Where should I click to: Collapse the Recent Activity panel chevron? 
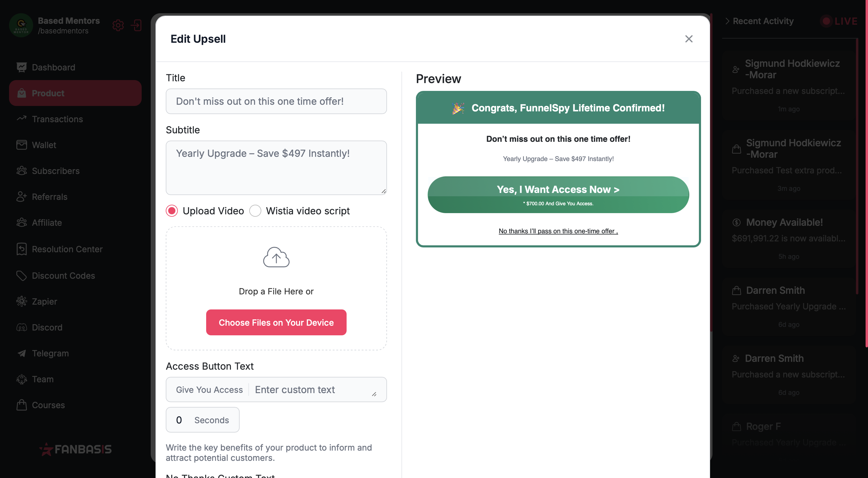pyautogui.click(x=727, y=21)
